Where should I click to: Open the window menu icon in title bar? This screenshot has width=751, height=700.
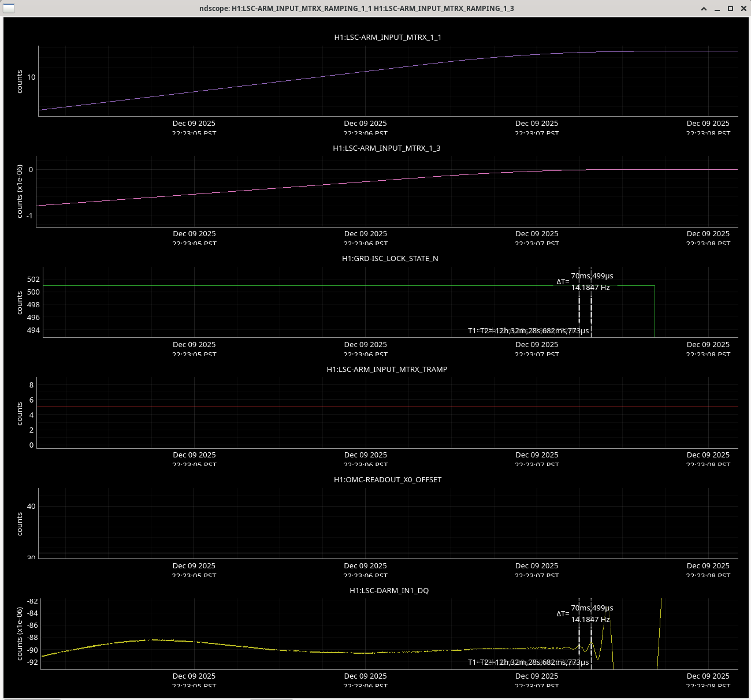pyautogui.click(x=8, y=8)
